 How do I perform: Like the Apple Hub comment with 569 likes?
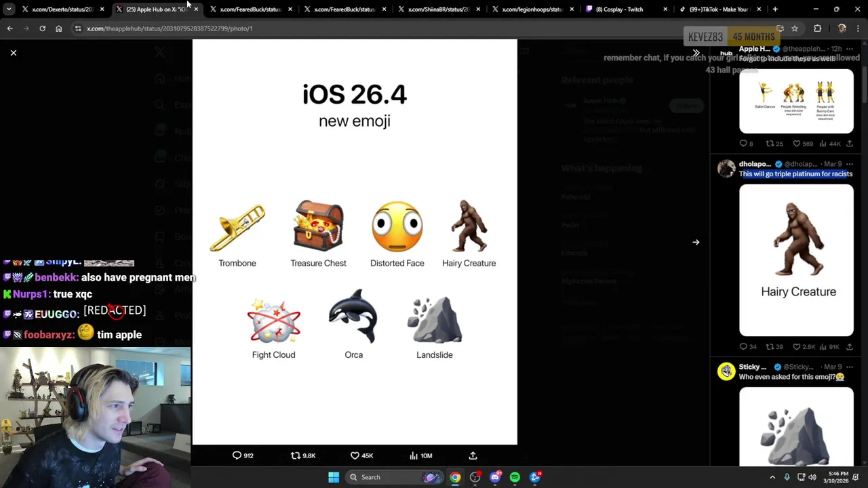click(x=803, y=144)
